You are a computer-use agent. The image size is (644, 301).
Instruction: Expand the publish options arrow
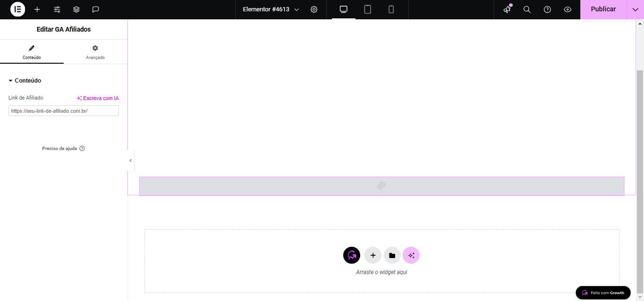coord(636,9)
